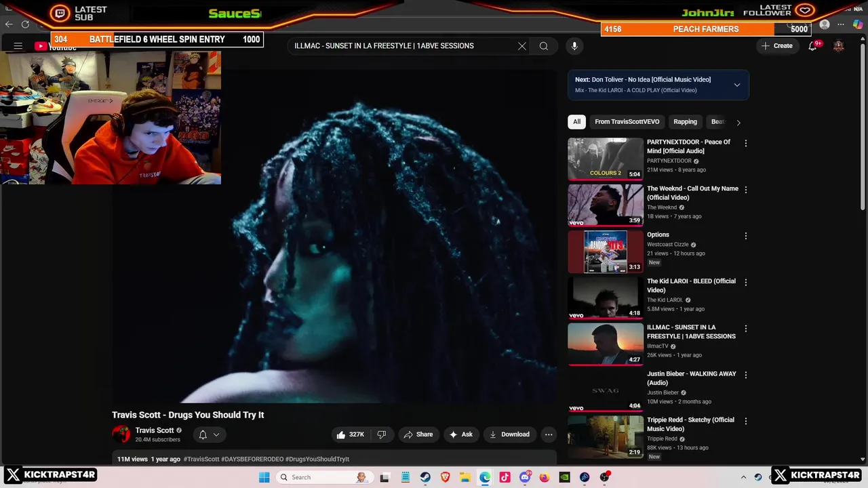Open YouTube notifications bell
This screenshot has height=488, width=868.
click(x=812, y=46)
